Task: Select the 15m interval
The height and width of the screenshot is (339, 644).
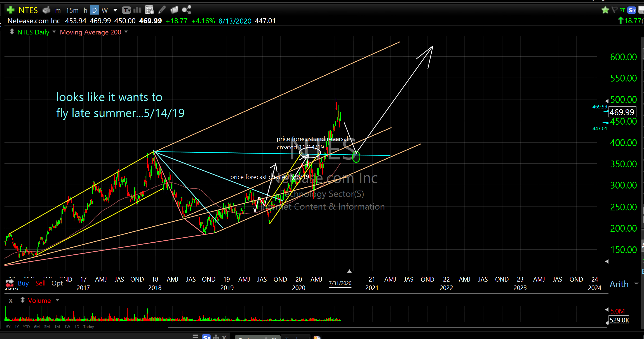Action: [x=72, y=10]
